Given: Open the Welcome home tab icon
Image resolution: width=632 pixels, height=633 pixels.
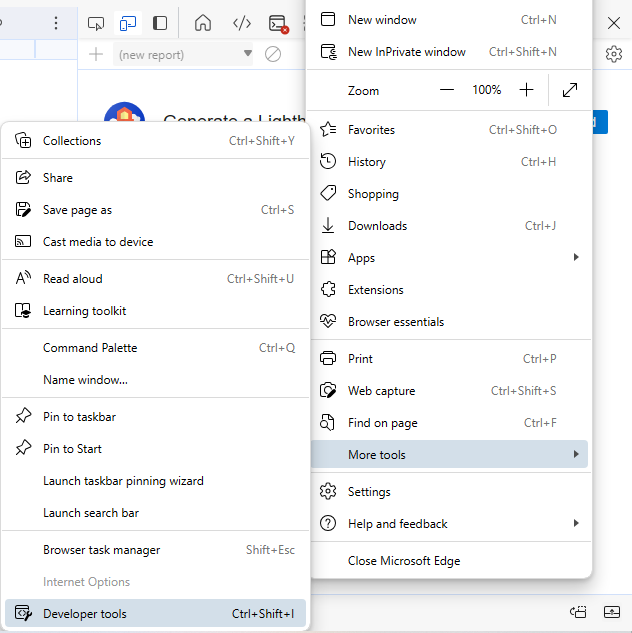Looking at the screenshot, I should pos(203,23).
